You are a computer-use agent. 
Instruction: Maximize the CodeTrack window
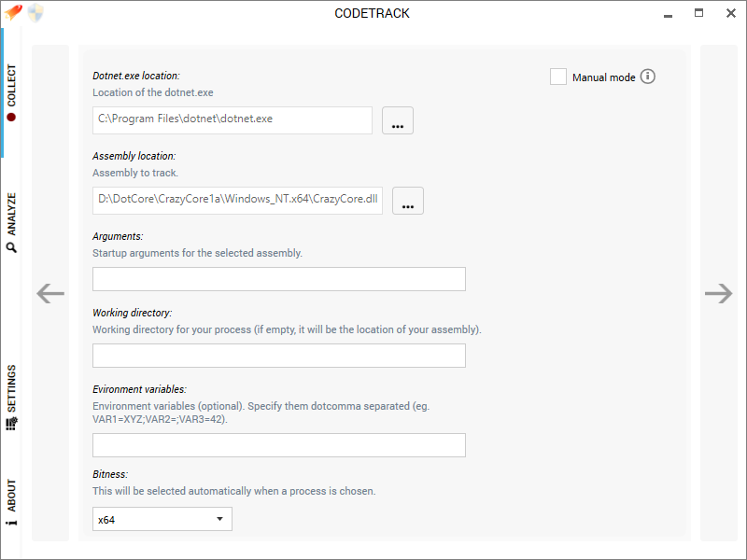point(698,13)
